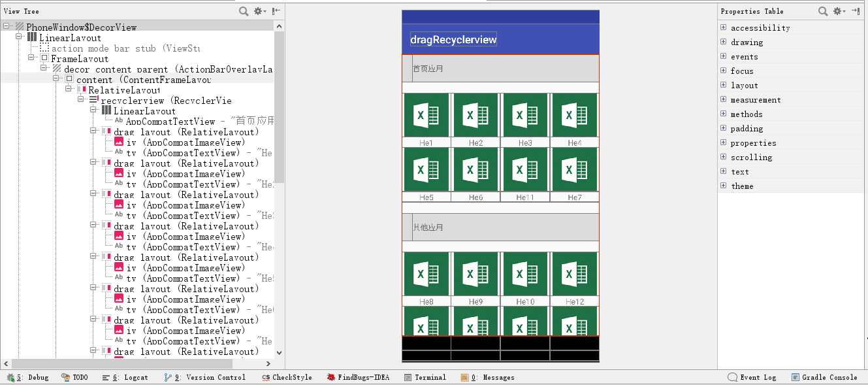This screenshot has width=868, height=385.
Task: Select the He5 Excel icon in preview
Action: point(426,169)
